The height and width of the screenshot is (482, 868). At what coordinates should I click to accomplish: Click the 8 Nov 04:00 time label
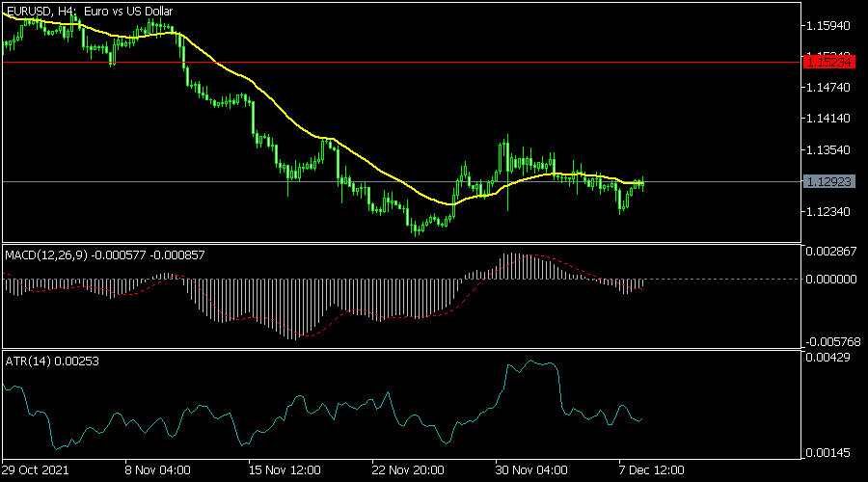click(157, 470)
